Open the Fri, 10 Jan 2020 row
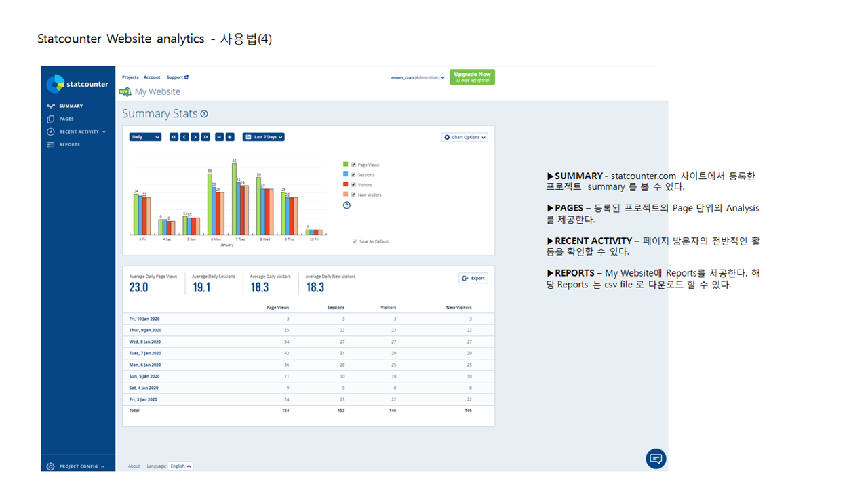The width and height of the screenshot is (868, 488). [x=309, y=319]
